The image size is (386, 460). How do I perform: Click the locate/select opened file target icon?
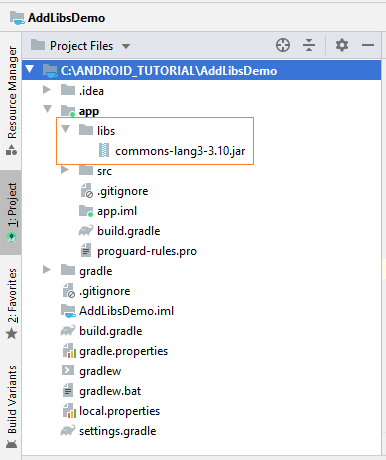[x=283, y=45]
